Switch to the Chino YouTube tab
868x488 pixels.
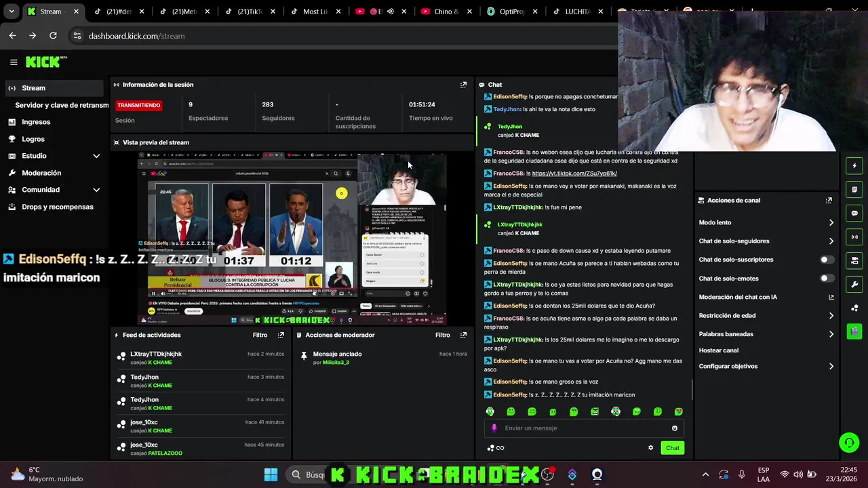point(445,12)
